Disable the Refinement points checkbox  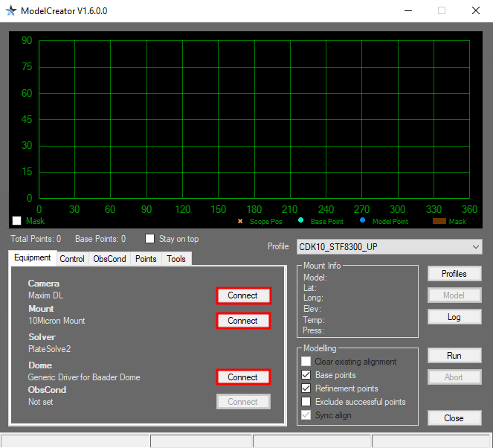[306, 388]
